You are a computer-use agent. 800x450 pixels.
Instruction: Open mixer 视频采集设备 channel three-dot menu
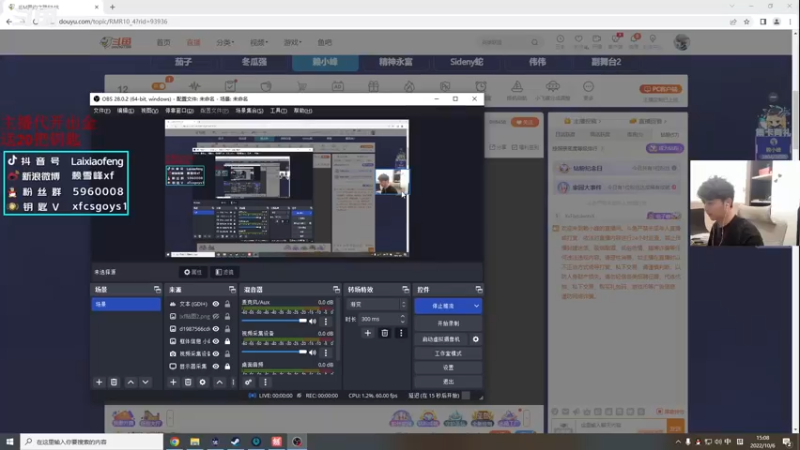coord(326,353)
